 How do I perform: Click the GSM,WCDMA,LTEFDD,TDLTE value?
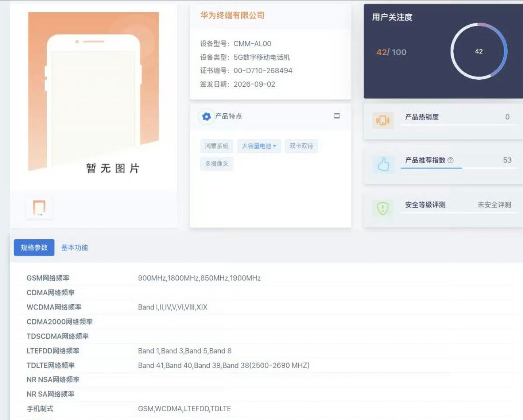pos(184,409)
